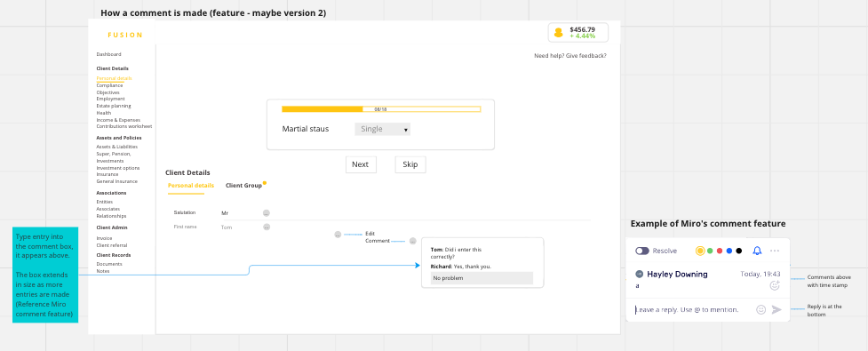
Task: Open Income & Expenses in the sidebar
Action: point(118,120)
